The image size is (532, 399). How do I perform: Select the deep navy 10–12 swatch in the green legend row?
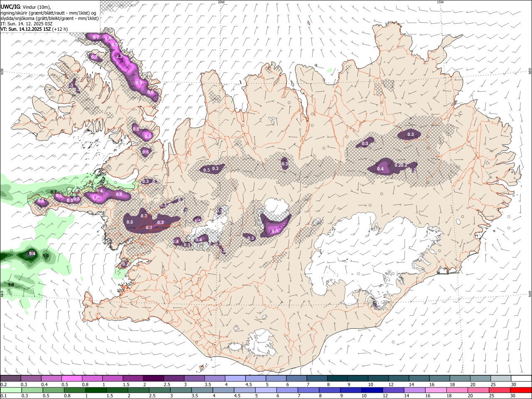click(371, 390)
